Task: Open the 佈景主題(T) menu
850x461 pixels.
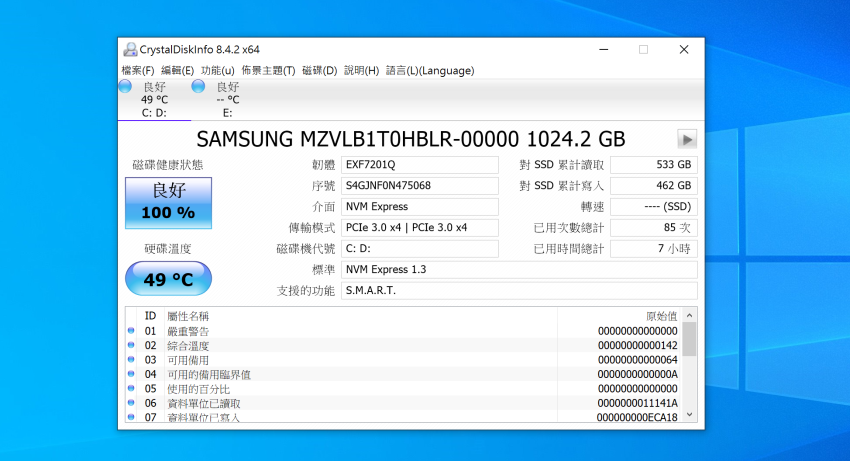Action: point(268,71)
